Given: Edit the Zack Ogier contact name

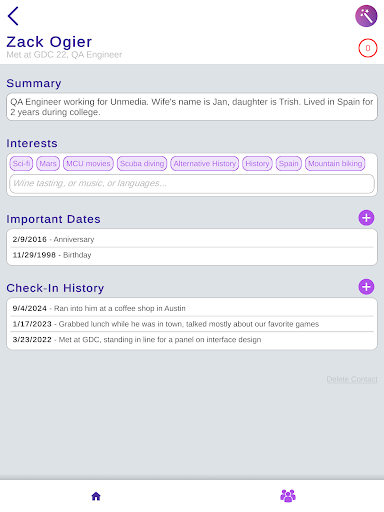Looking at the screenshot, I should pos(49,42).
